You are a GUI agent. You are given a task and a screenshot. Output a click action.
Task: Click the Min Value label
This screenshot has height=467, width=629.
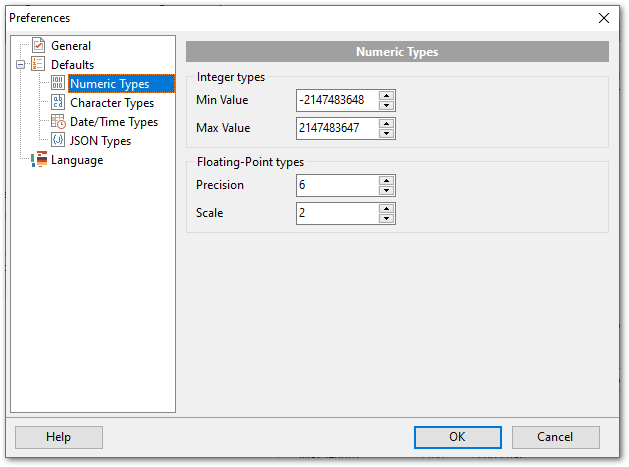pyautogui.click(x=222, y=100)
